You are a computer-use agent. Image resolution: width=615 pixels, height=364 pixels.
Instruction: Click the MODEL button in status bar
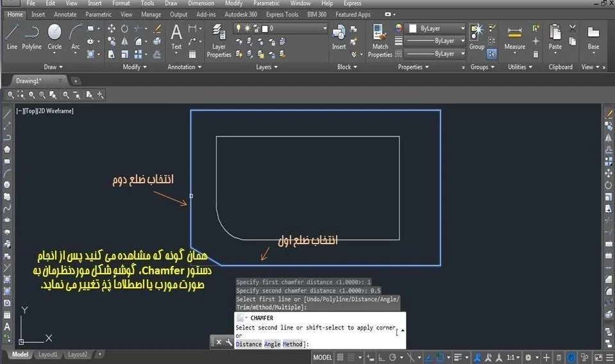pos(323,358)
